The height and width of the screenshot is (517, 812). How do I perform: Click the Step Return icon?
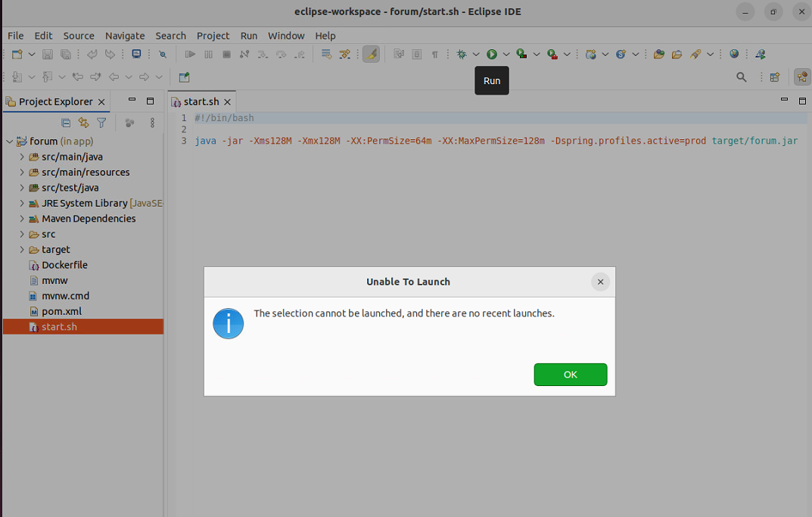[x=300, y=54]
